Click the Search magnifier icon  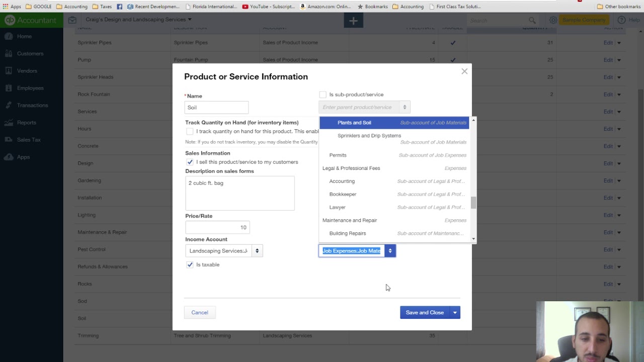click(x=532, y=20)
